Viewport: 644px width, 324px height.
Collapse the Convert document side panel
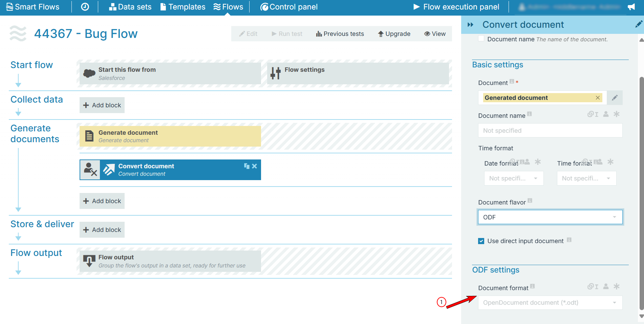[470, 25]
